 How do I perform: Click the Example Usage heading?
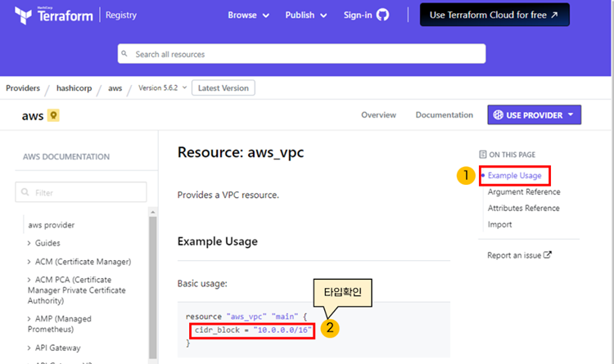217,241
